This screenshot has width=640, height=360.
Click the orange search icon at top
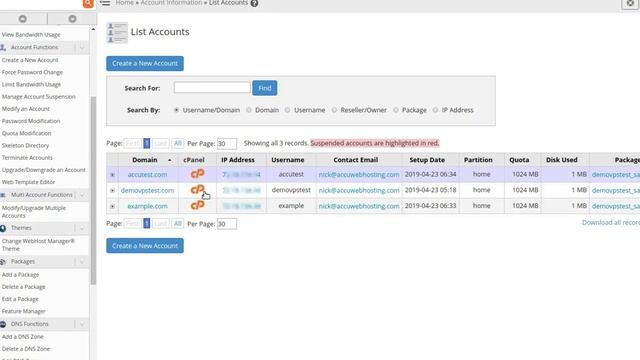[88, 3]
